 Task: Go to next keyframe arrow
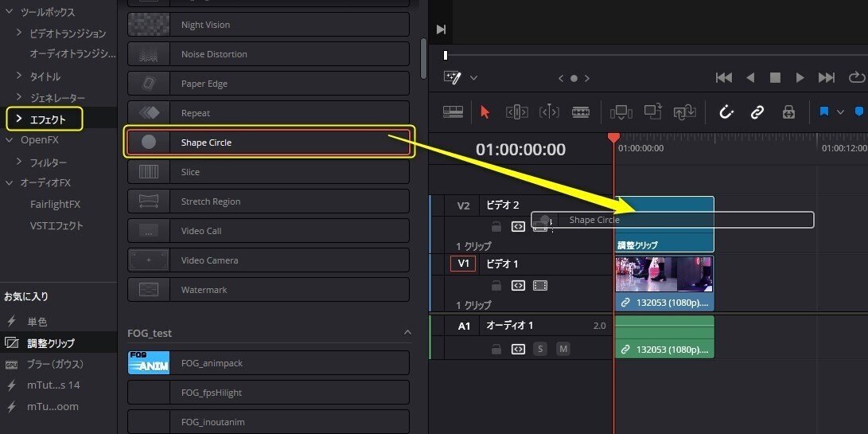(587, 79)
